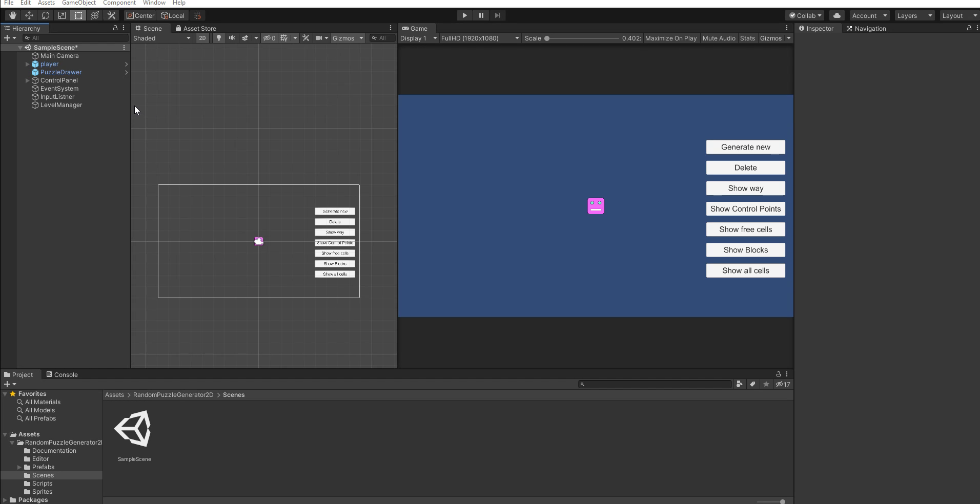Toggle pivot Center mode button

[x=140, y=15]
